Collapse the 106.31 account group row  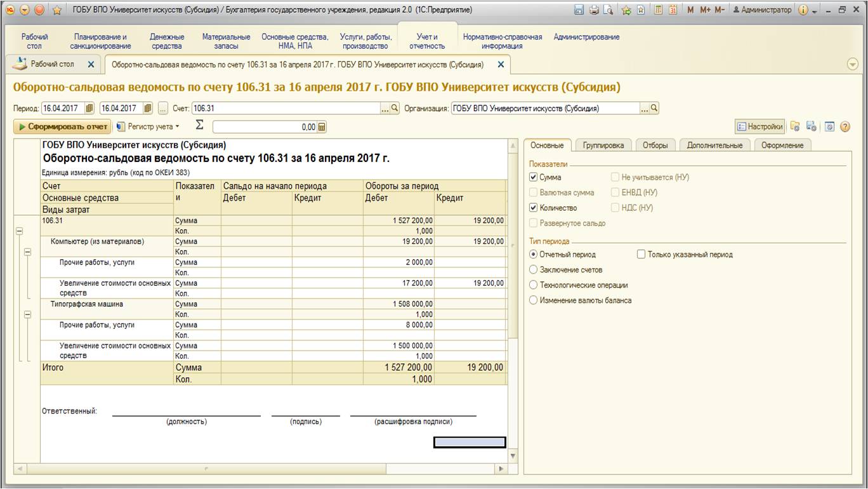(x=18, y=232)
